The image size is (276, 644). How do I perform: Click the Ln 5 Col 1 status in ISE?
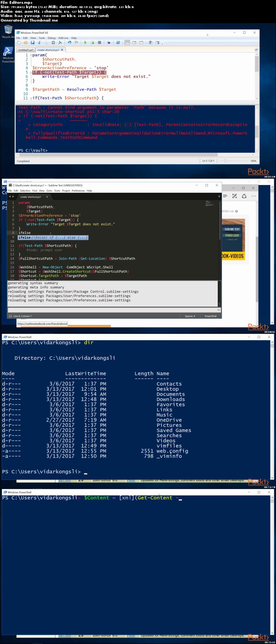(208, 161)
